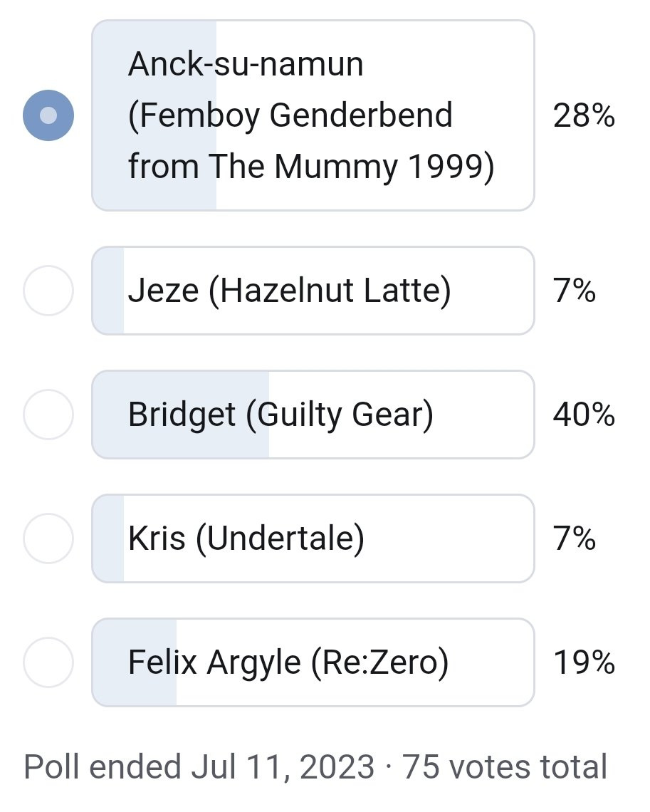The image size is (650, 812).
Task: Click the Bridget (Guilty Gear) option box
Action: coord(313,415)
